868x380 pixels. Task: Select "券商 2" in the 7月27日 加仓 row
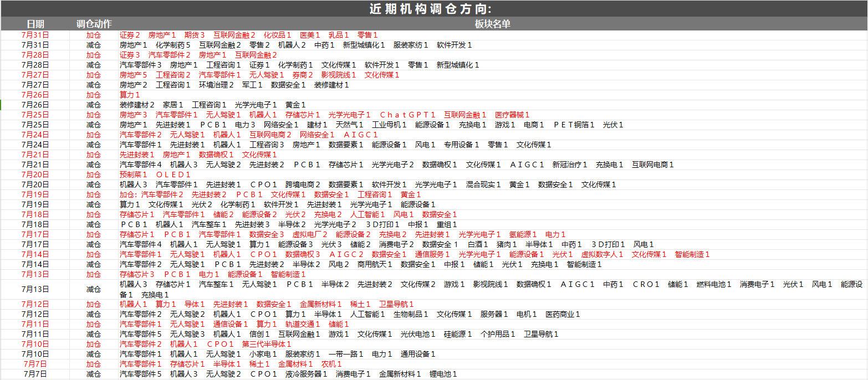click(x=303, y=75)
